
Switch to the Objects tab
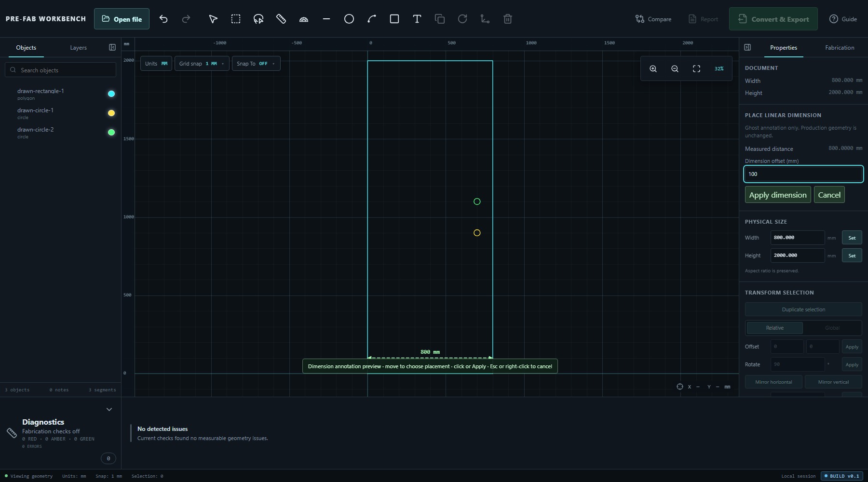[26, 48]
